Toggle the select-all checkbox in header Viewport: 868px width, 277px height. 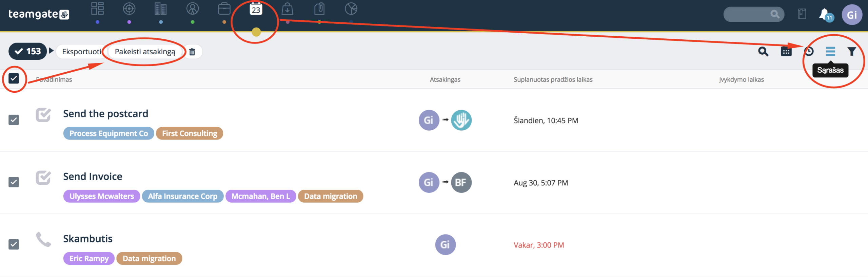point(14,78)
